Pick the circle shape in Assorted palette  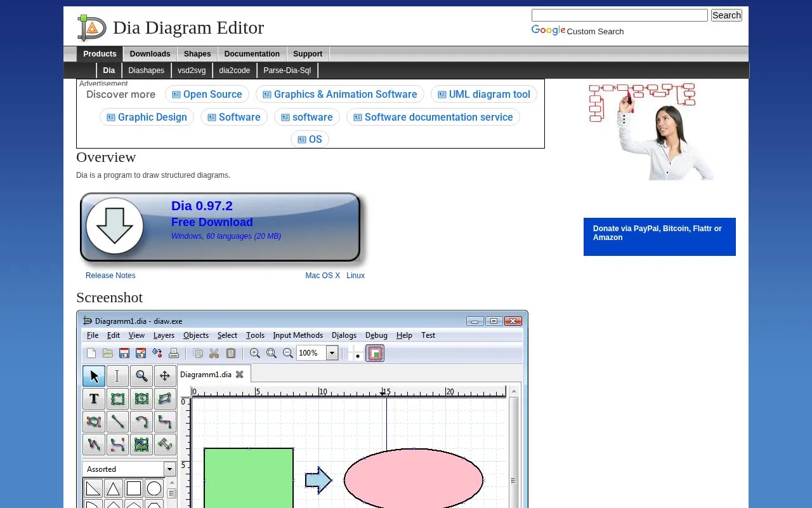[x=154, y=488]
